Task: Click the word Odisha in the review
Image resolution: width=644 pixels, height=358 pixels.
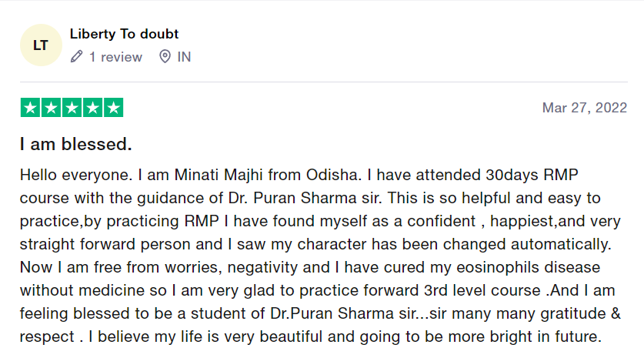Action: point(333,175)
